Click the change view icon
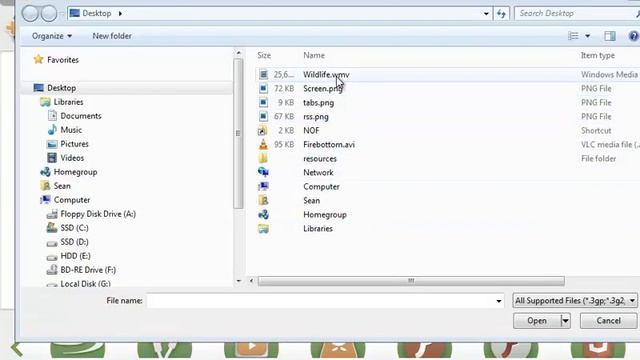This screenshot has height=360, width=640. [x=573, y=36]
